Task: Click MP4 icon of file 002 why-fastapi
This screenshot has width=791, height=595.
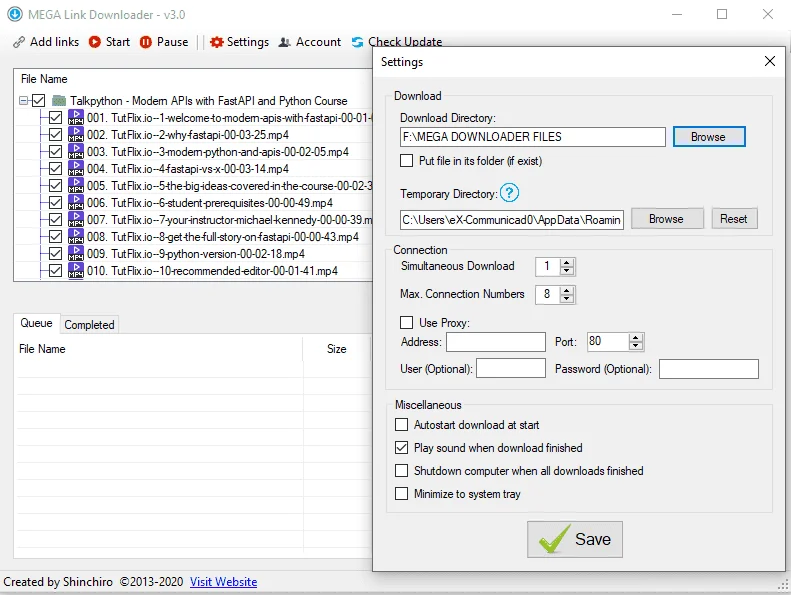Action: (76, 135)
